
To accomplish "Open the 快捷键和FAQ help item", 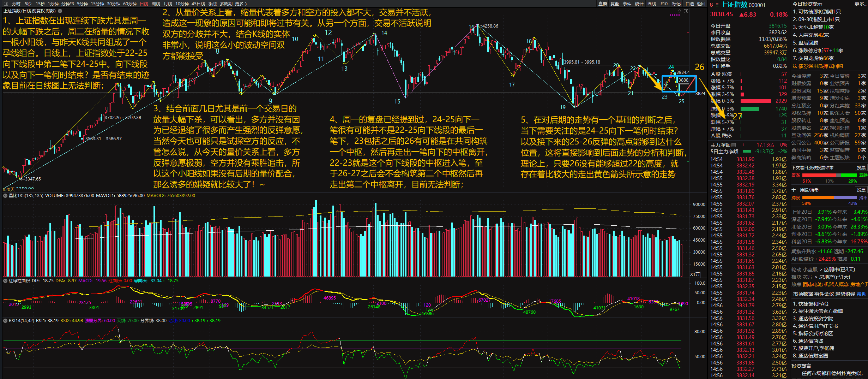I will coord(810,304).
